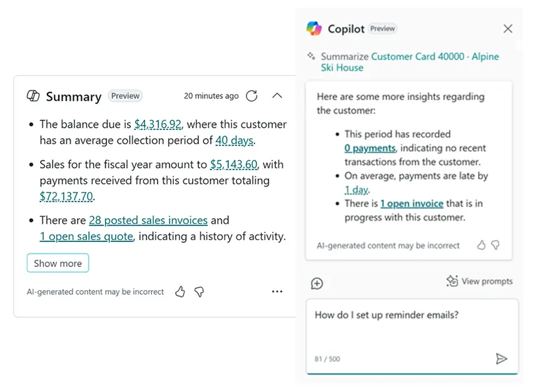Open View prompts

point(480,281)
